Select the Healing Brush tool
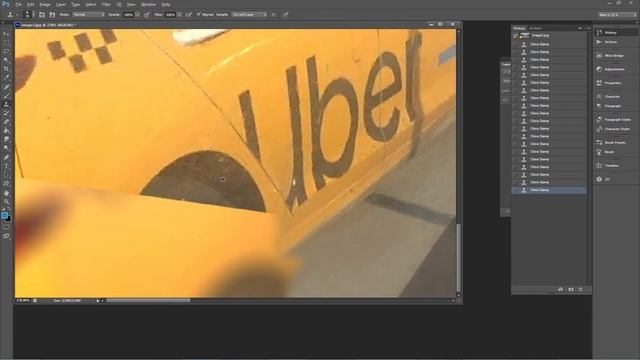640x360 pixels. [x=6, y=87]
